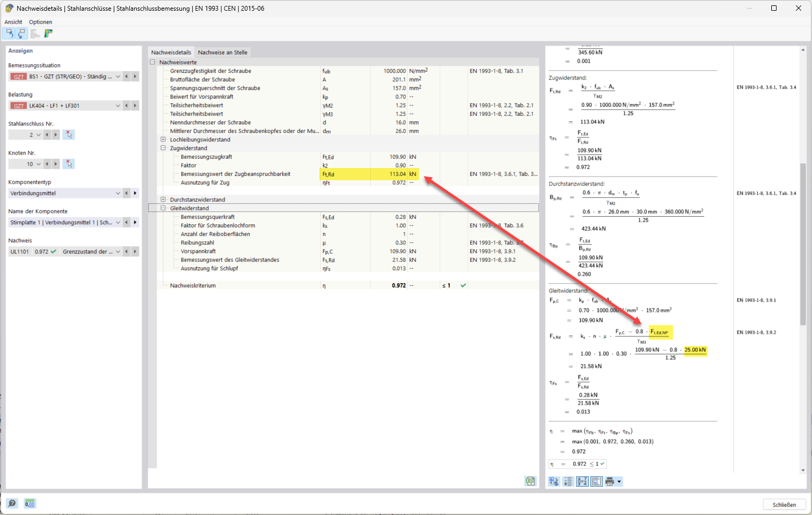Click the equations display icon (x/y=7/4)

582,481
